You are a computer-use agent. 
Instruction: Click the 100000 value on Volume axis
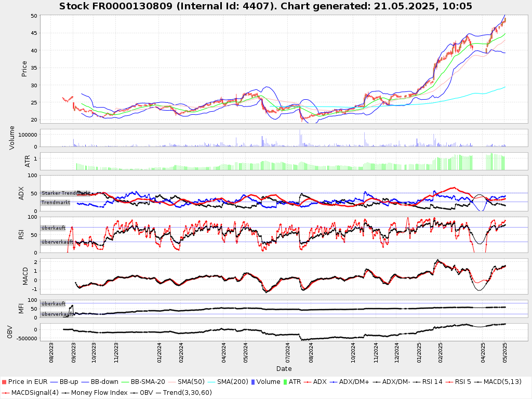click(28, 135)
